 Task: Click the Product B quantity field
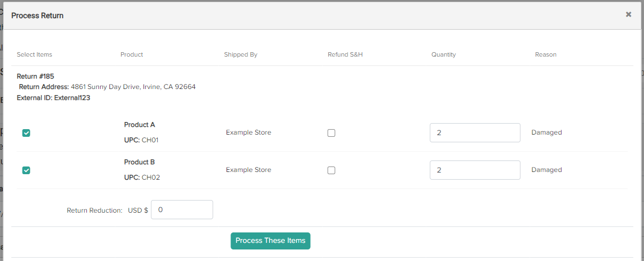pos(475,170)
